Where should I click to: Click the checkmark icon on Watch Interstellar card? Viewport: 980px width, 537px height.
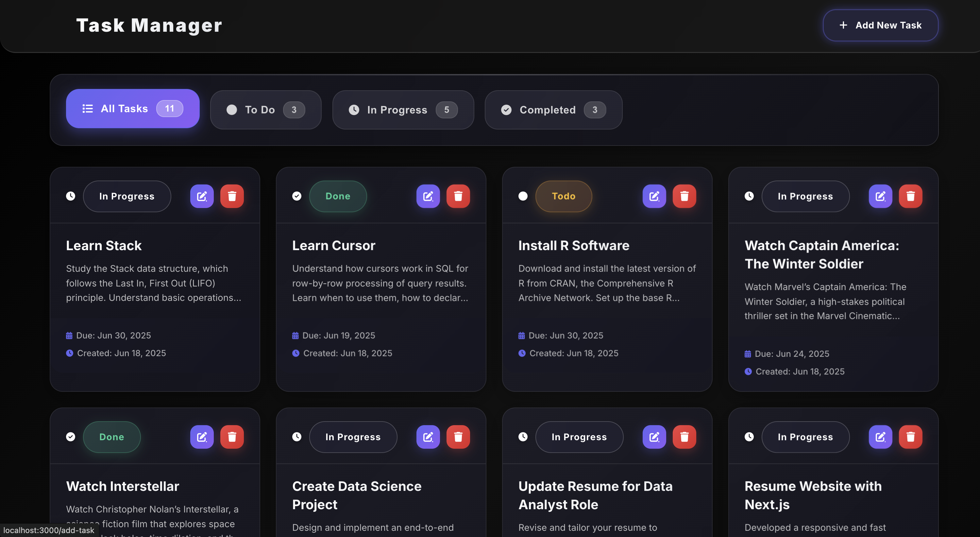coord(70,437)
